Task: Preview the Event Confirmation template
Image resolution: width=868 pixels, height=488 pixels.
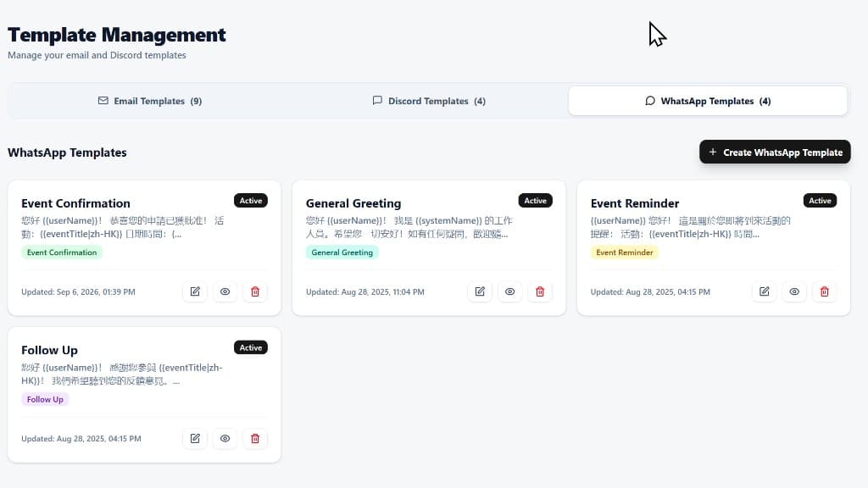Action: [225, 291]
